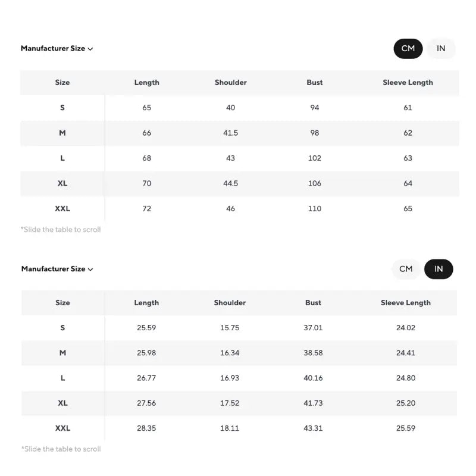Click the 102 bust measurement cell

(x=315, y=158)
